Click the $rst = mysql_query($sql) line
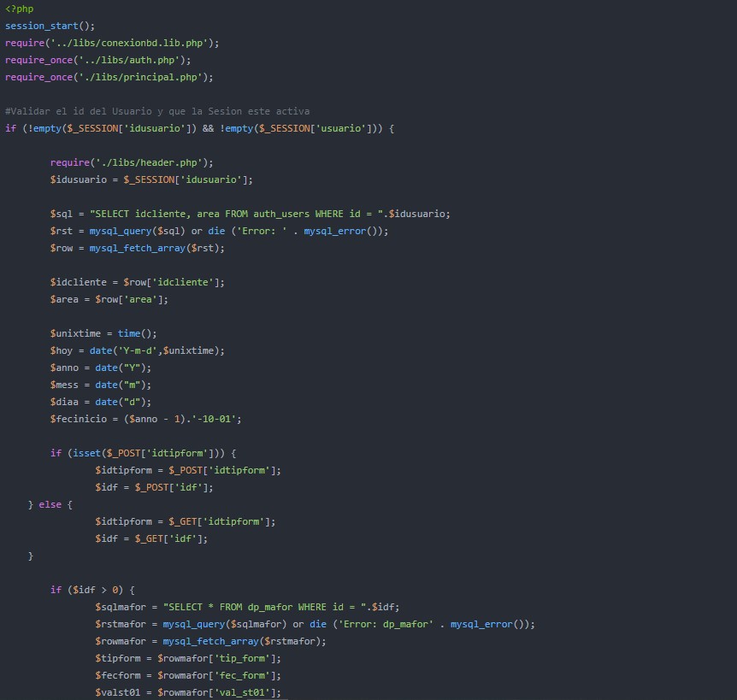The width and height of the screenshot is (737, 700). click(x=219, y=231)
